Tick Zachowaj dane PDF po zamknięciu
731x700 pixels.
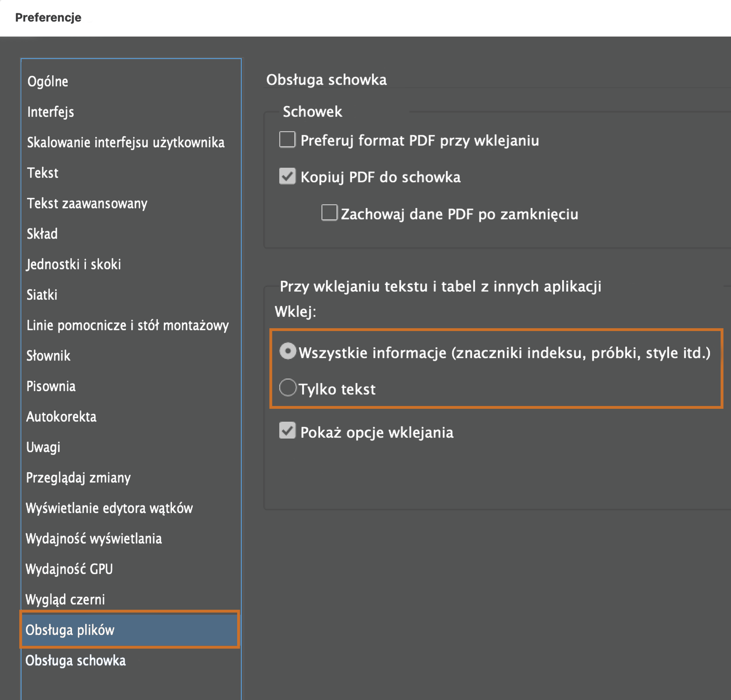tap(329, 213)
